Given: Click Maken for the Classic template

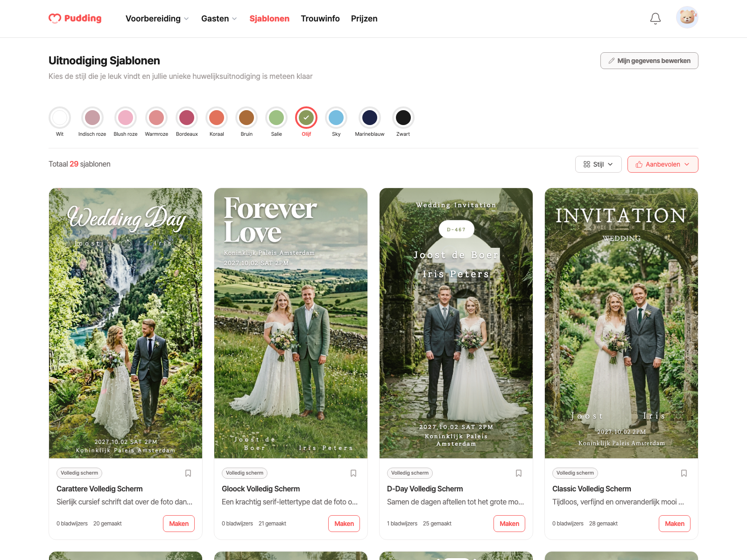Looking at the screenshot, I should tap(675, 524).
